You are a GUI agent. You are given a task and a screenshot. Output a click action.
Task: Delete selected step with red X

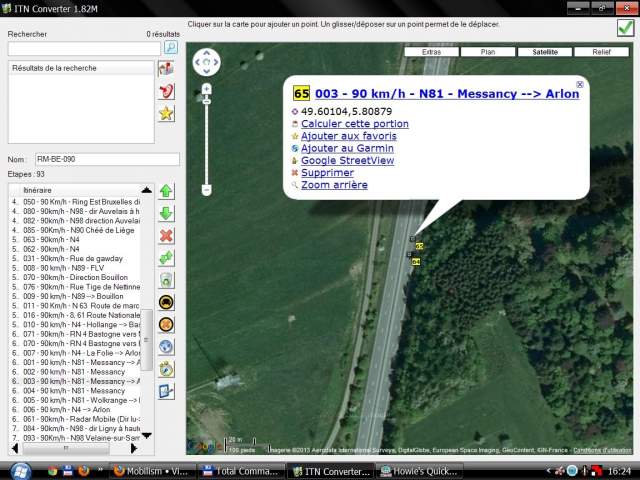coord(167,236)
